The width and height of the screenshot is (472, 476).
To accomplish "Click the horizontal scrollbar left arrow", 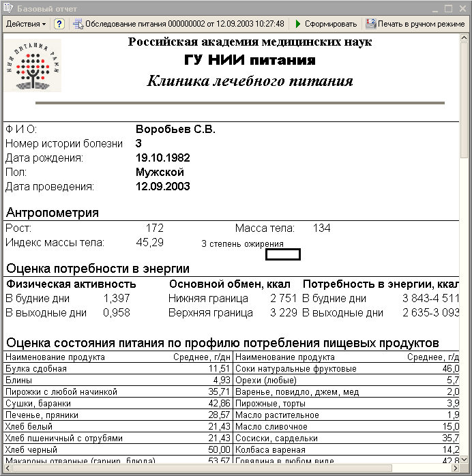I will (8, 468).
